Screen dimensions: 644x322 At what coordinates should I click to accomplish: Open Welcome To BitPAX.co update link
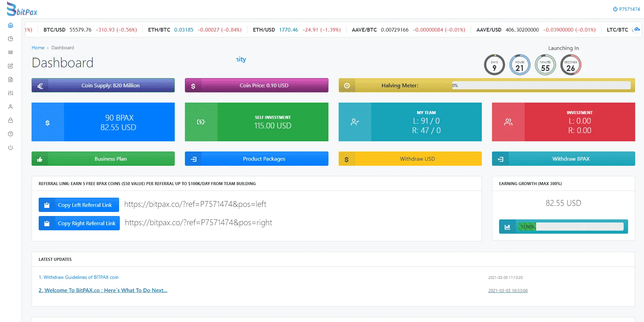103,290
